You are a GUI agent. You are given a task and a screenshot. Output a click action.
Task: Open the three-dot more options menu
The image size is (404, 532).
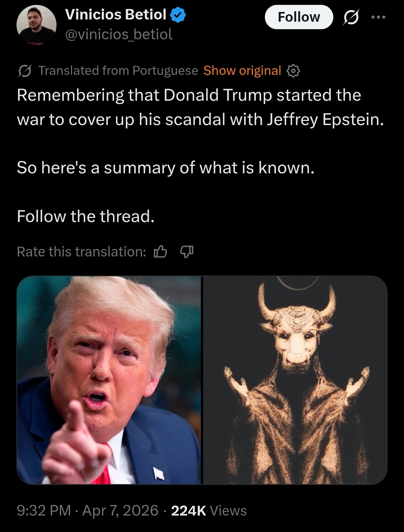pos(378,17)
